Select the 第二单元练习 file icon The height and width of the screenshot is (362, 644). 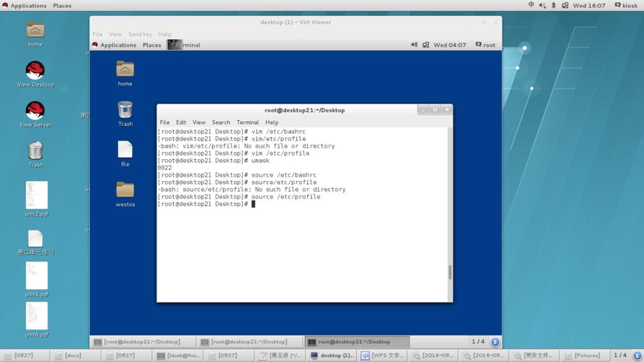tap(35, 242)
